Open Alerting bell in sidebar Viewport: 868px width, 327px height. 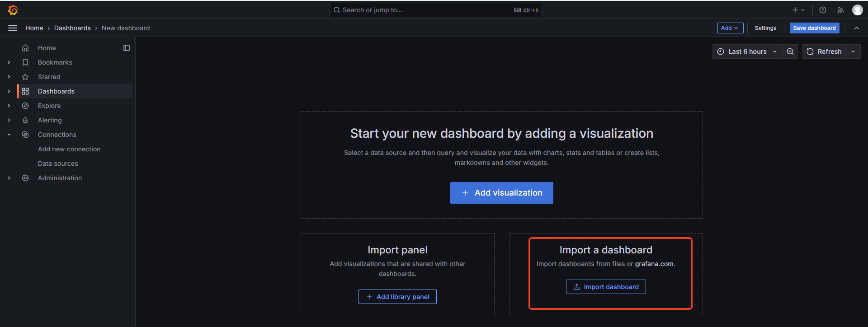click(50, 120)
